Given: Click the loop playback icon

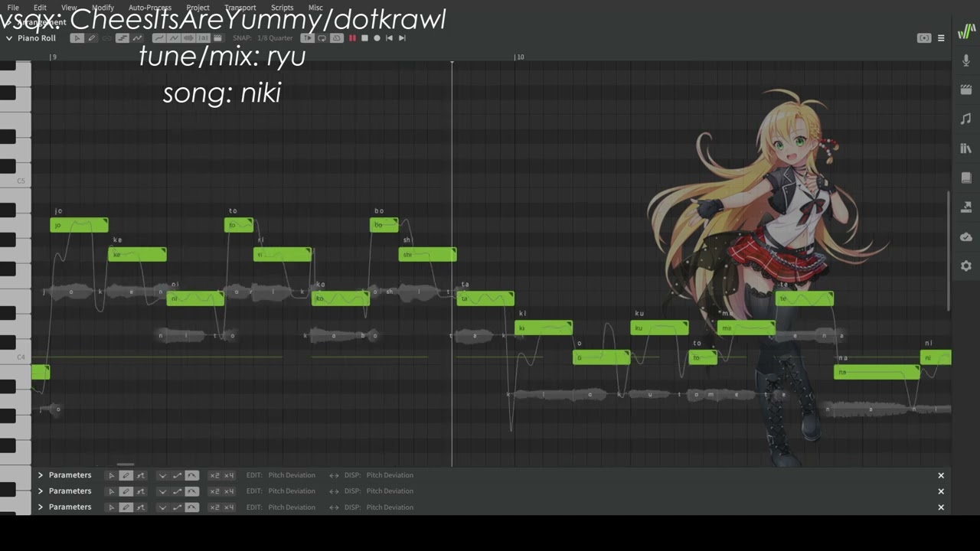Looking at the screenshot, I should [x=322, y=38].
